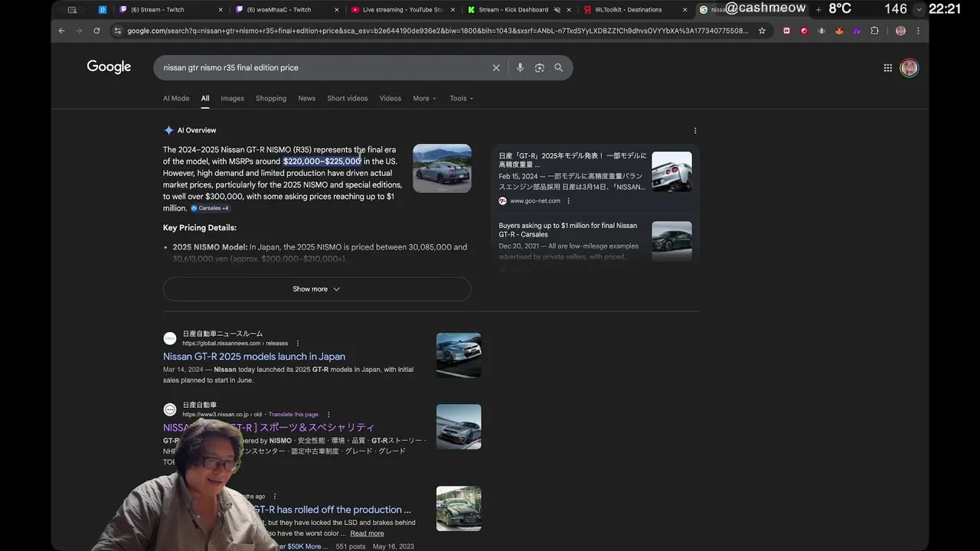Click the 'Key Pricing Details:' heading
The width and height of the screenshot is (980, 551).
point(200,227)
